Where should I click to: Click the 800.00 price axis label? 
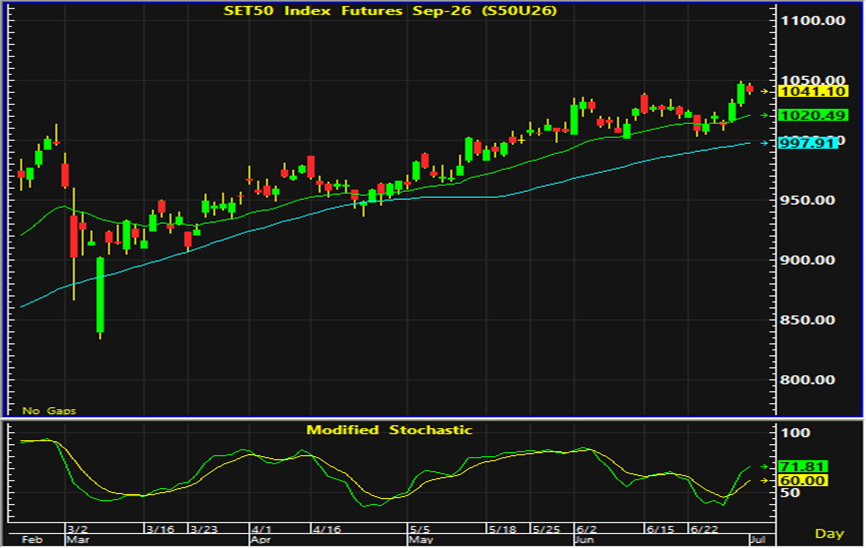click(x=808, y=380)
